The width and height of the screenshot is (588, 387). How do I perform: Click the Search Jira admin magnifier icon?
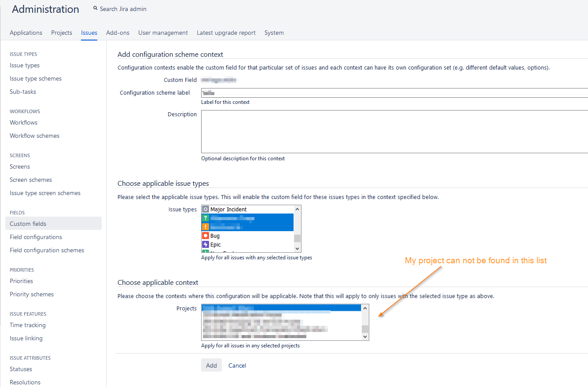(x=96, y=8)
